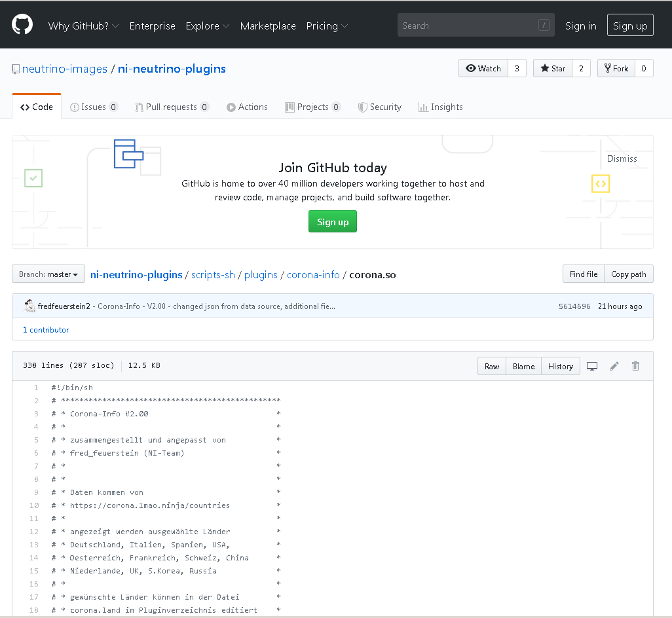672x618 pixels.
Task: Expand the Pricing dropdown menu
Action: pyautogui.click(x=327, y=26)
